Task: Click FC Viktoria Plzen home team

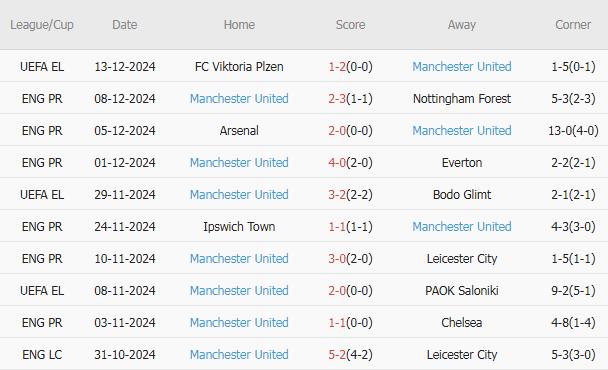Action: (239, 67)
